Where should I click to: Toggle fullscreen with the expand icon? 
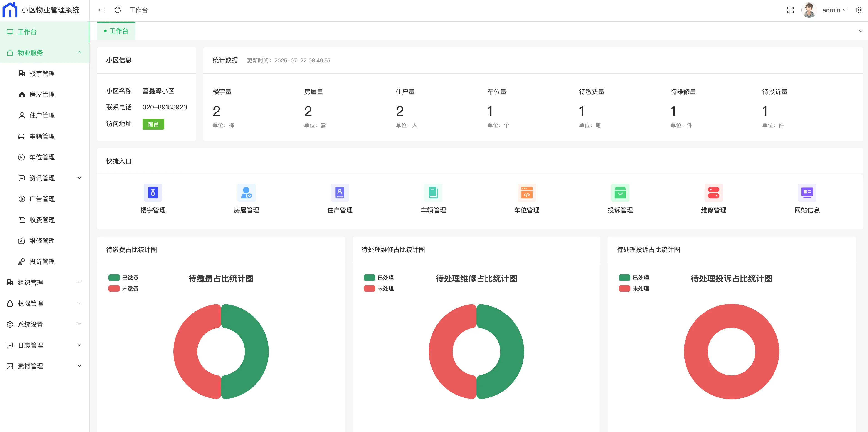(790, 10)
